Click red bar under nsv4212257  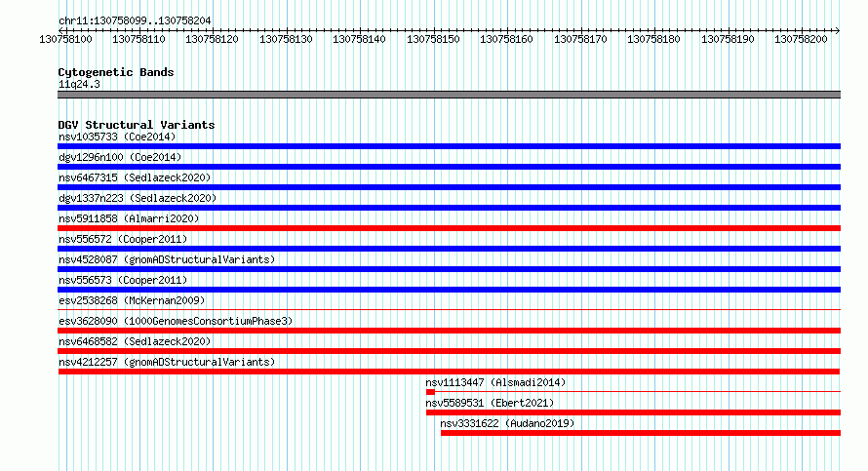tap(449, 372)
